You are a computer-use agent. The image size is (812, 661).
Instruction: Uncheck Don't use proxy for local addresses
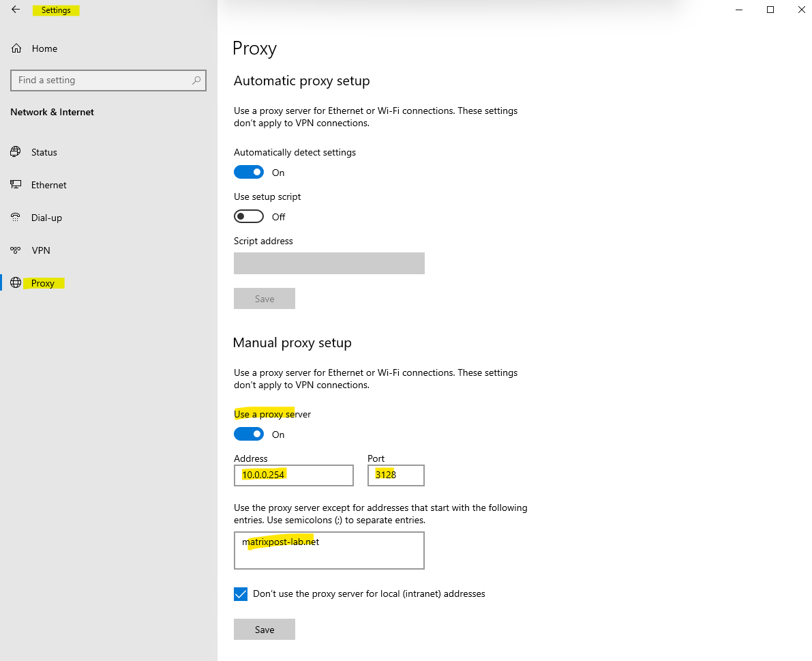pyautogui.click(x=240, y=593)
